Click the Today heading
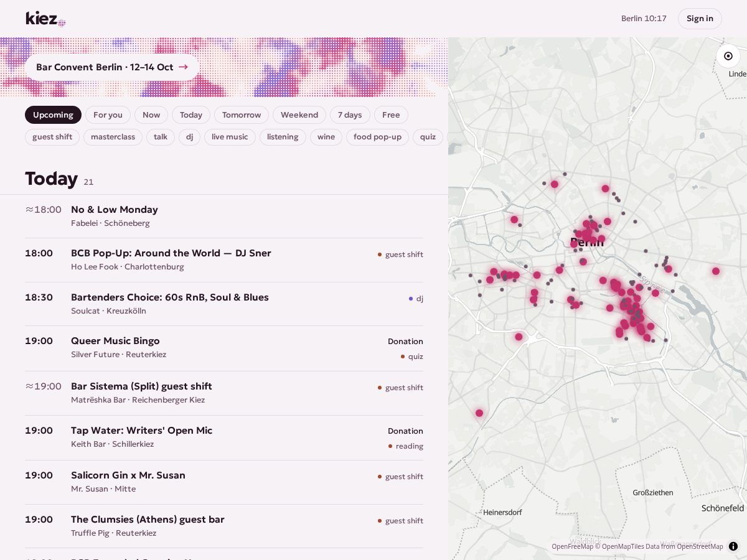Viewport: 747px width, 560px height. pos(51,179)
